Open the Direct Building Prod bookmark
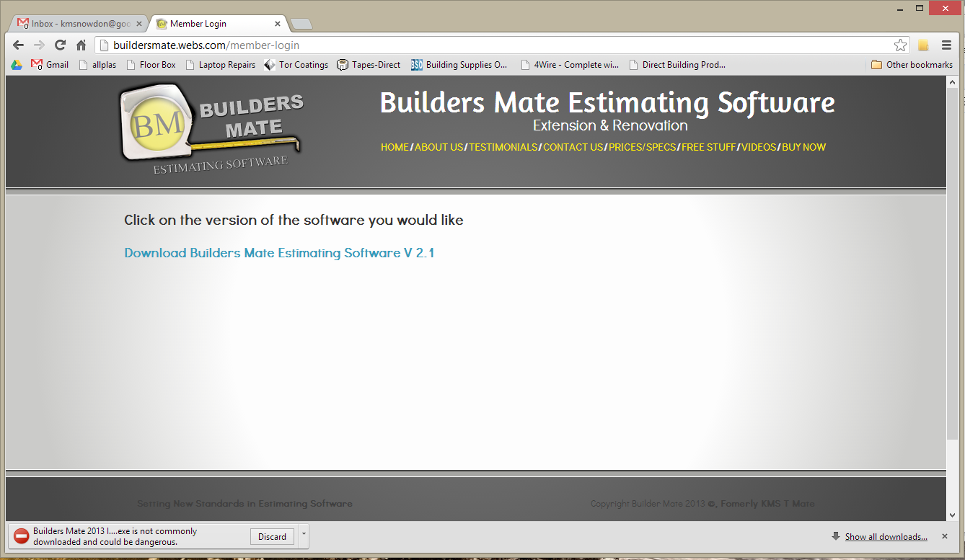 [x=677, y=65]
